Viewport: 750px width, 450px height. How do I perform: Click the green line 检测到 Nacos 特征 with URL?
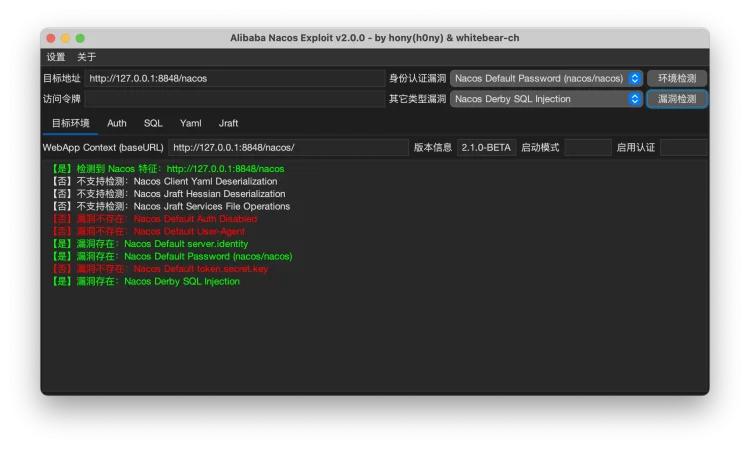pyautogui.click(x=168, y=169)
